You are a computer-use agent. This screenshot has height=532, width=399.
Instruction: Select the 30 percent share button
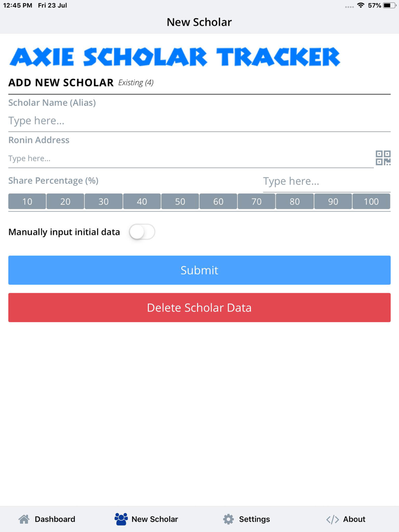103,201
